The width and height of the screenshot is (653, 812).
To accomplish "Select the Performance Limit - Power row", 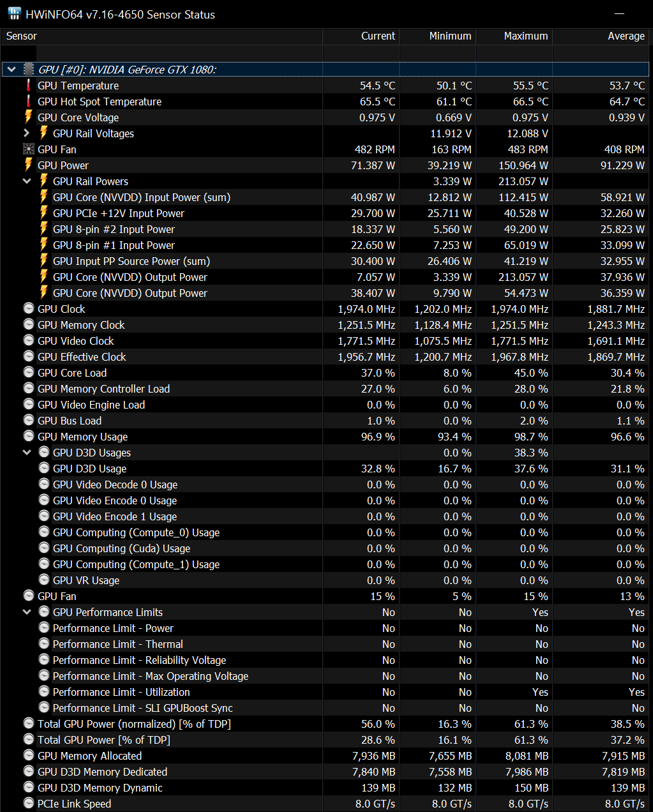I will (x=326, y=628).
